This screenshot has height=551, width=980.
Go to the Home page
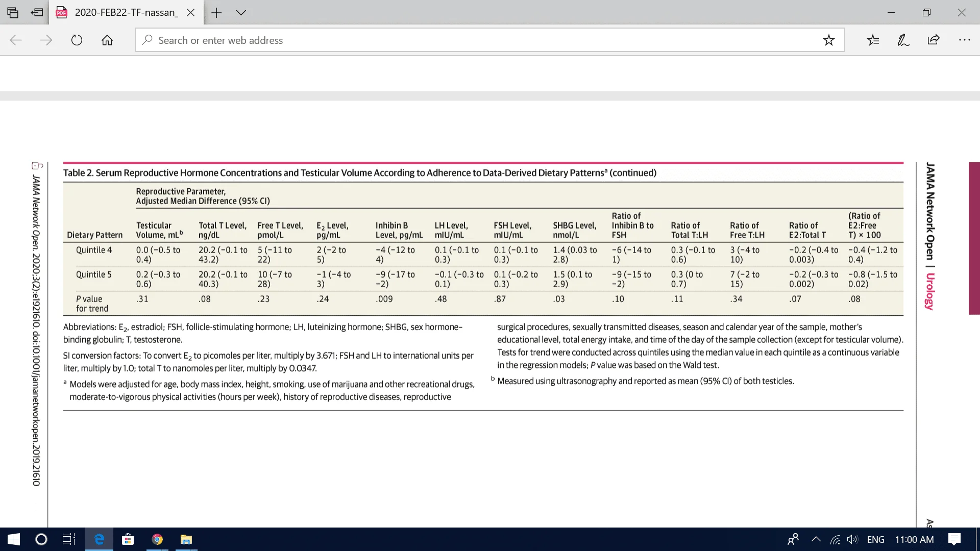(x=107, y=40)
